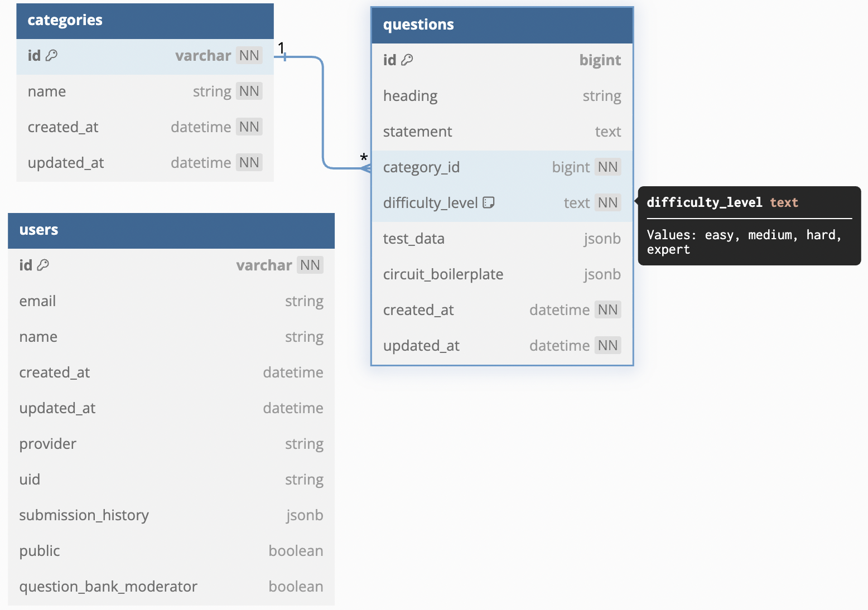Click the relationship line between categories and questions
Viewport: 868px width, 610px height.
323,112
